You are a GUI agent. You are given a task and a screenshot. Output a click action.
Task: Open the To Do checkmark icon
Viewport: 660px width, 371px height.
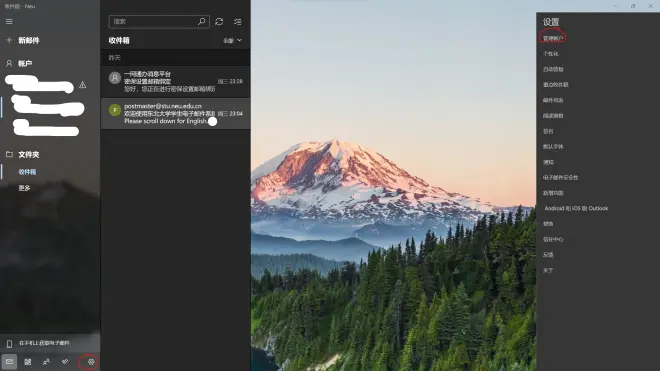coord(65,362)
